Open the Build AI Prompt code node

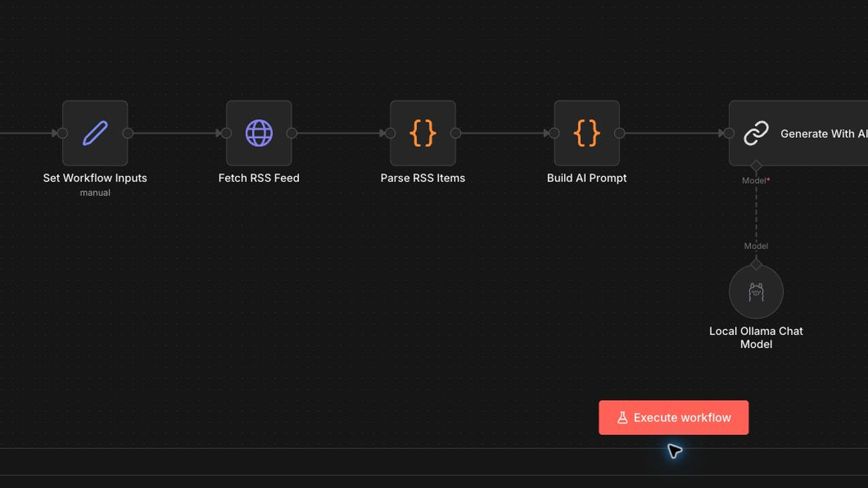coord(587,133)
